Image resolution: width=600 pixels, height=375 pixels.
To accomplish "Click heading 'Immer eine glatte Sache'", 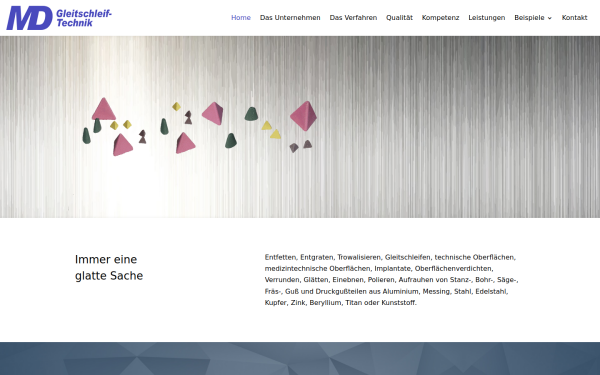I will [109, 267].
